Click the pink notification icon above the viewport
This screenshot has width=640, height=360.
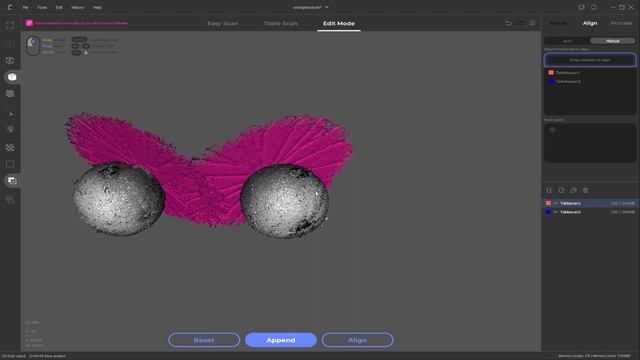point(29,23)
